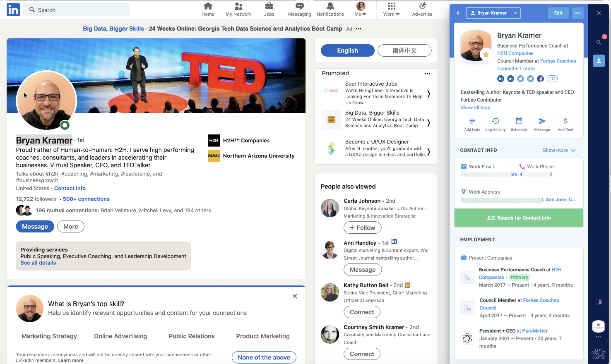Expand Big Data, Bigger Skills chevron
This screenshot has height=364, width=611.
(428, 122)
